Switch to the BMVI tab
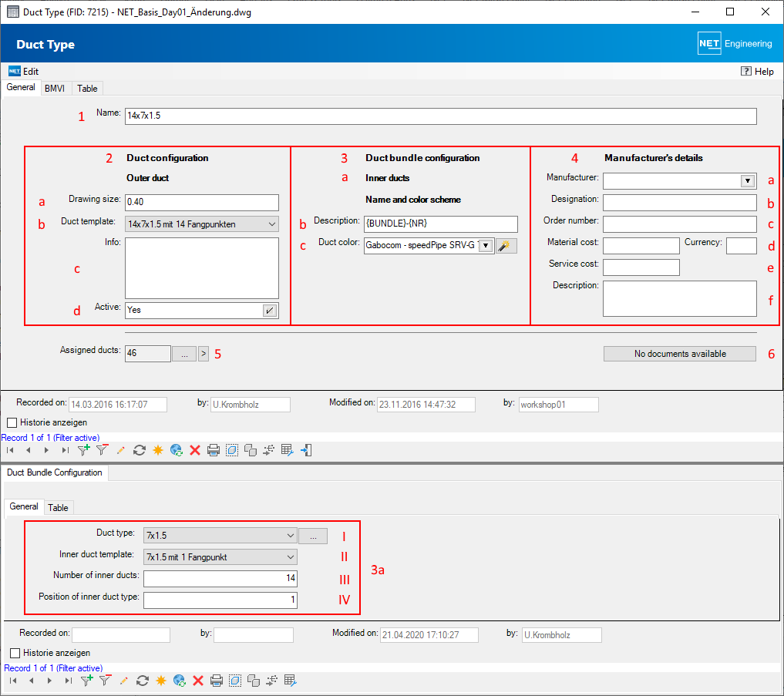784x696 pixels. [55, 89]
